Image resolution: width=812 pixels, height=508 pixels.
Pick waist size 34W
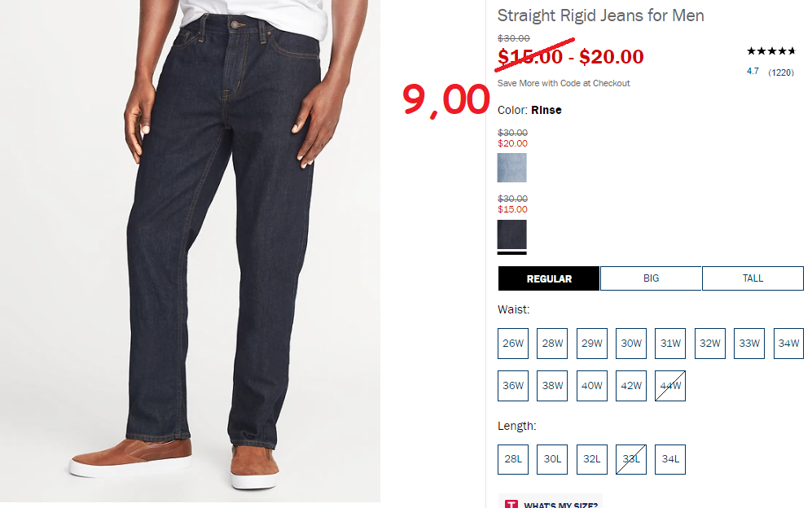(788, 344)
